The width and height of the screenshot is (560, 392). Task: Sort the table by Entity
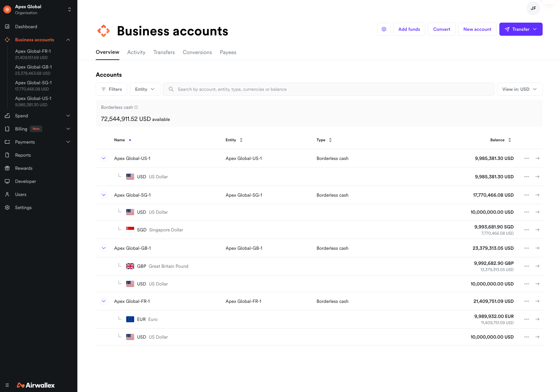(x=234, y=140)
